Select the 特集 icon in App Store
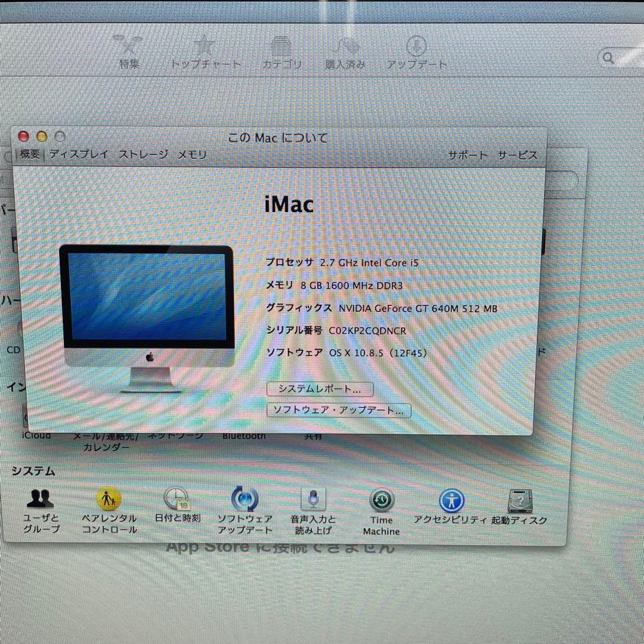The image size is (644, 644). [x=128, y=51]
